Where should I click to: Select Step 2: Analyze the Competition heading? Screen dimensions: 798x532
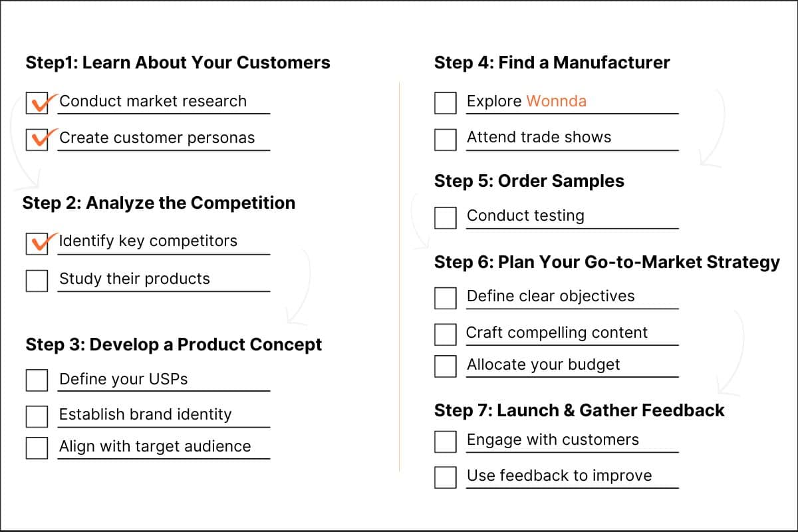(x=159, y=203)
